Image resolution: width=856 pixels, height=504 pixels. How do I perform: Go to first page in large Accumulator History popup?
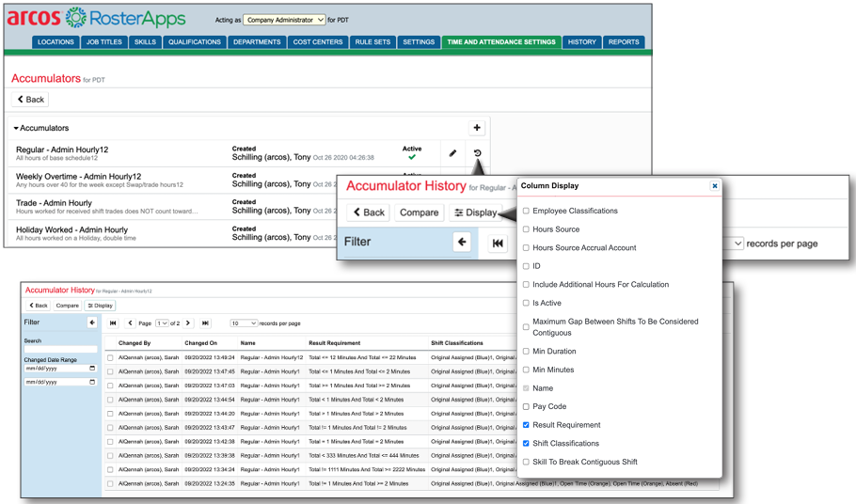[x=498, y=244]
